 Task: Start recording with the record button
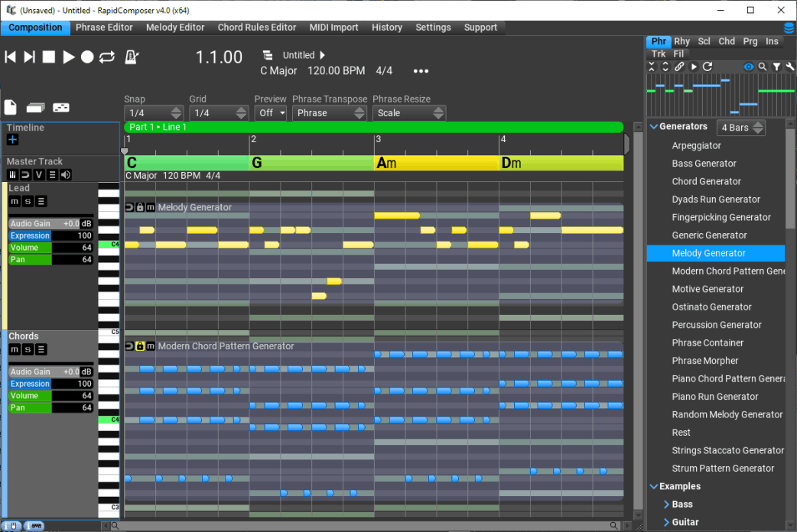point(87,57)
